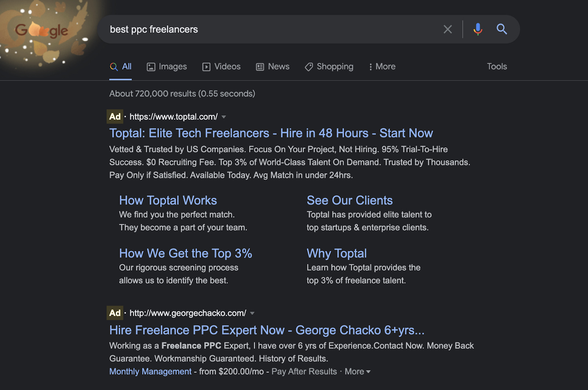The height and width of the screenshot is (390, 588).
Task: Open the How Toptal Works sitelink
Action: coord(168,200)
